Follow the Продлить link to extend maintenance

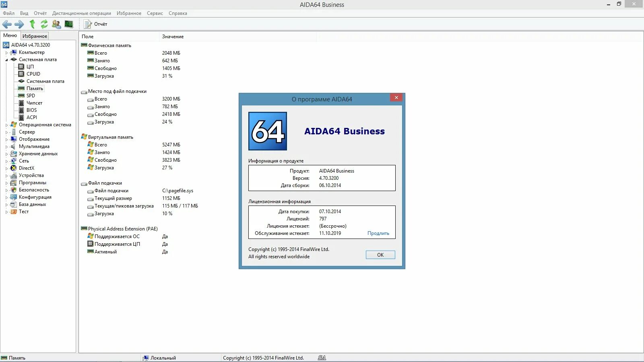(378, 233)
